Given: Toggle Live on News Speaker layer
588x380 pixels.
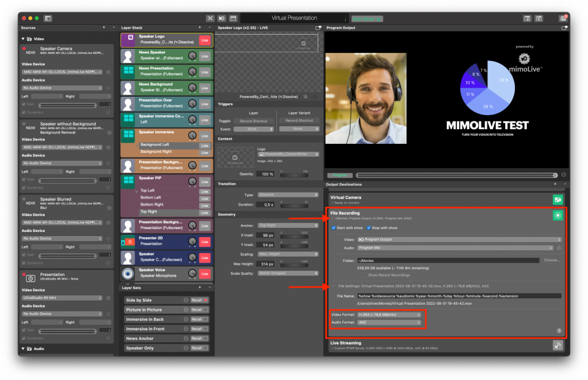Looking at the screenshot, I should [205, 56].
